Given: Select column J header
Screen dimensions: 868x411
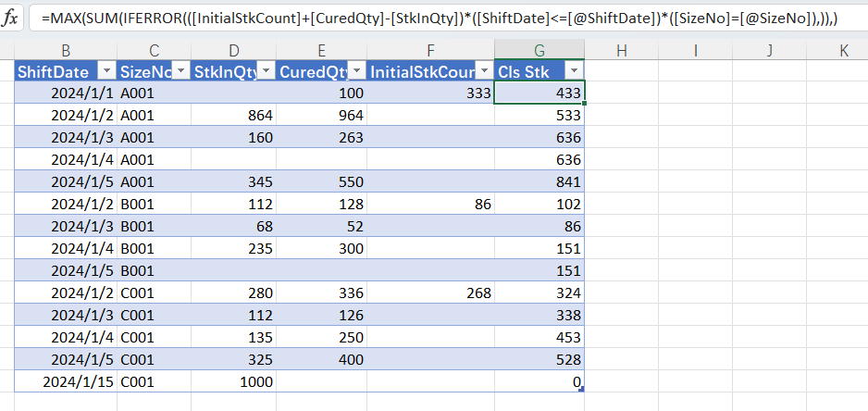Looking at the screenshot, I should pyautogui.click(x=769, y=50).
